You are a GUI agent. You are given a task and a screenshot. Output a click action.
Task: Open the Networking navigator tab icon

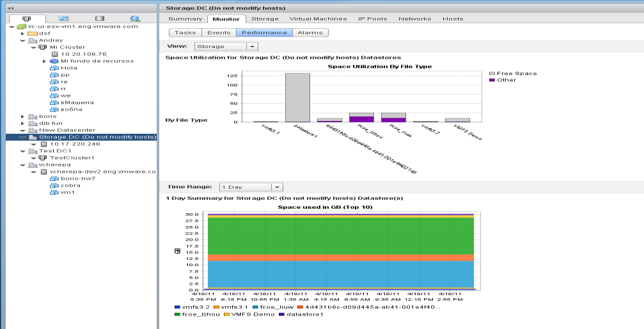tap(135, 19)
